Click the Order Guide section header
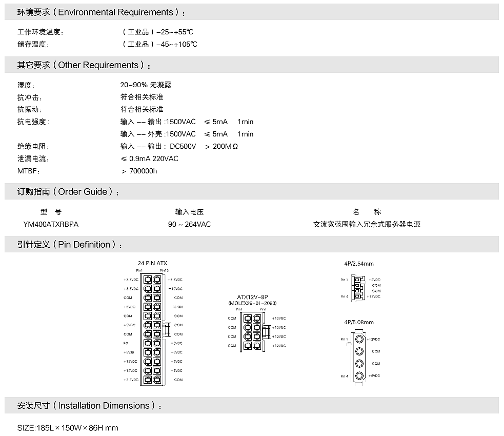Viewport: 504px width, 436px height. [x=69, y=192]
